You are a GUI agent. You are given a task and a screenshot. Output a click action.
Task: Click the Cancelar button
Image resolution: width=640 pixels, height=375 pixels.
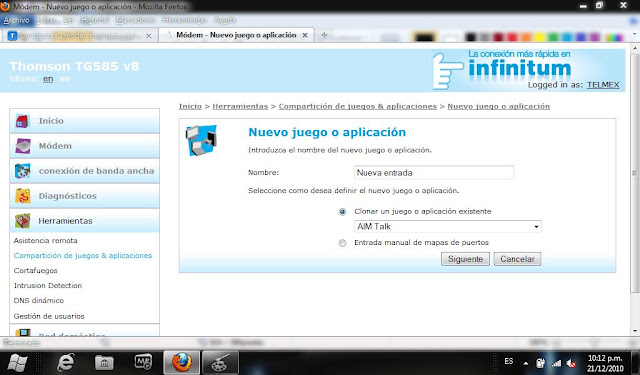tap(517, 259)
